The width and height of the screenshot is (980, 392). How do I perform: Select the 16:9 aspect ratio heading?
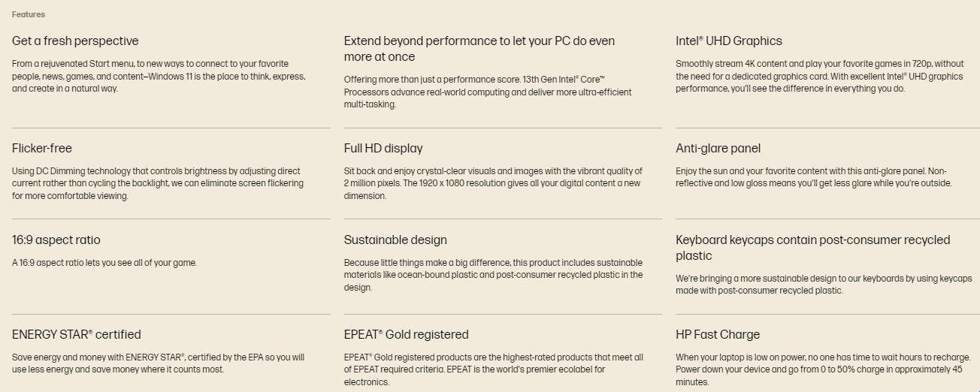56,240
